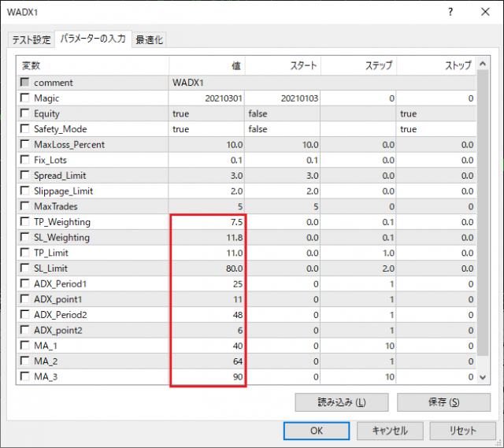Image resolution: width=504 pixels, height=448 pixels.
Task: Toggle the ADX_point1 checkbox
Action: [24, 299]
